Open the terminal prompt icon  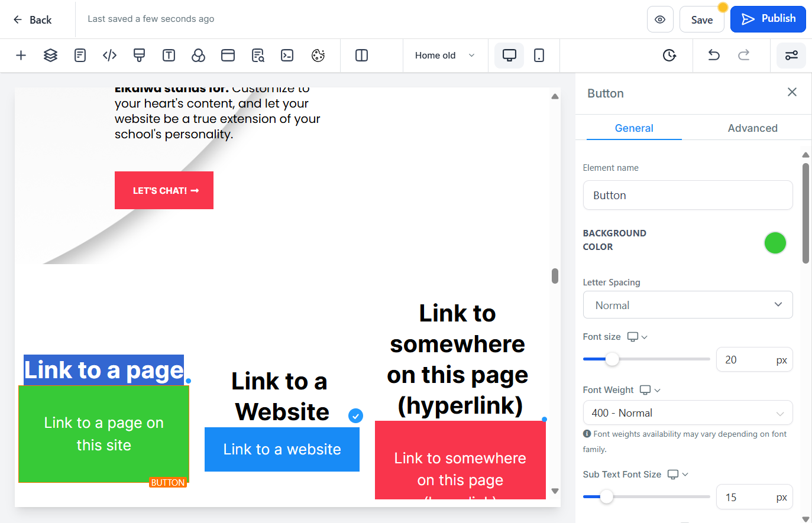pos(287,56)
